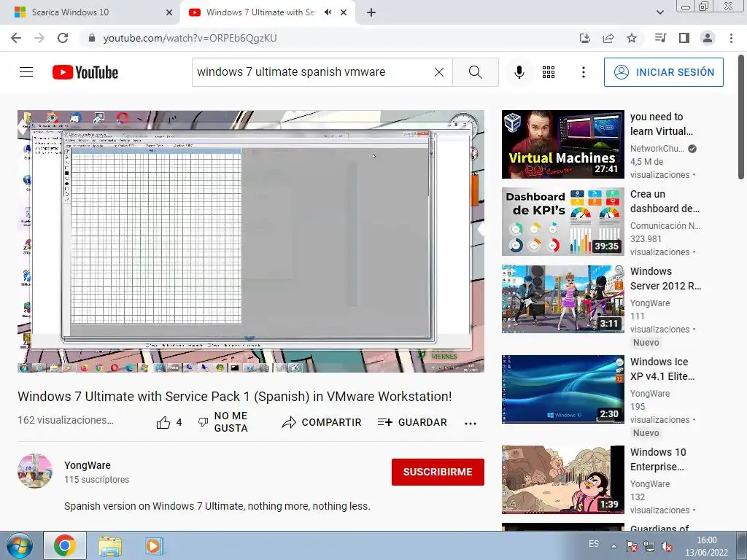Viewport: 747px width, 560px height.
Task: Click COMPARTIR to share video
Action: [x=322, y=422]
